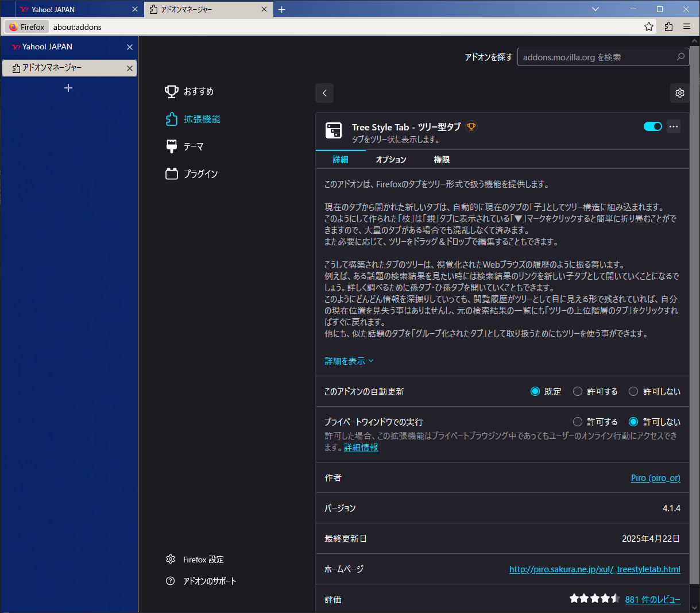The image size is (700, 613).
Task: Click the bookmark star icon in address bar
Action: tap(649, 26)
